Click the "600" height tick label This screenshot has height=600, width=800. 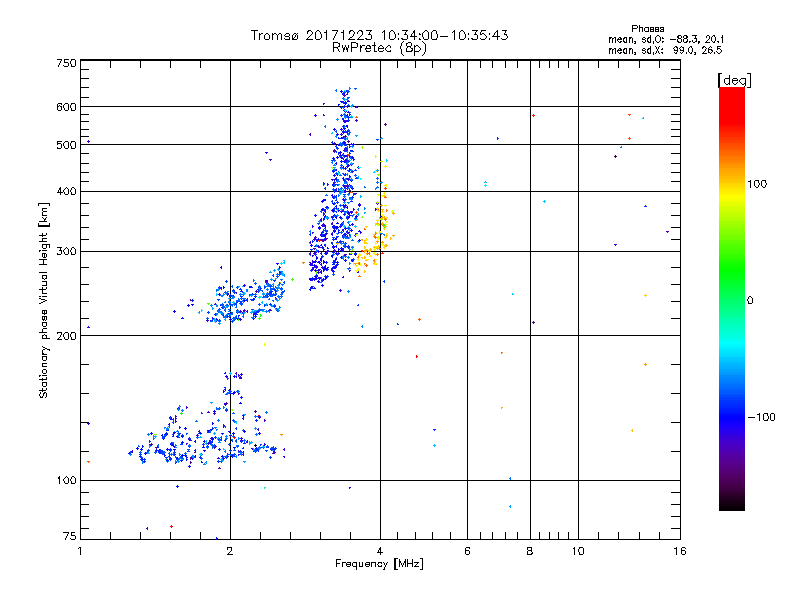coord(66,107)
